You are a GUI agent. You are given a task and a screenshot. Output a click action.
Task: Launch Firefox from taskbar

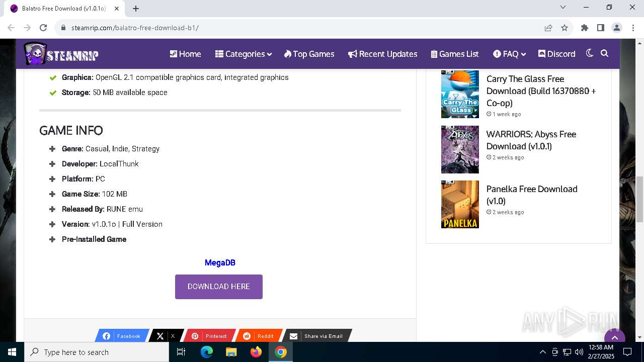click(x=256, y=352)
